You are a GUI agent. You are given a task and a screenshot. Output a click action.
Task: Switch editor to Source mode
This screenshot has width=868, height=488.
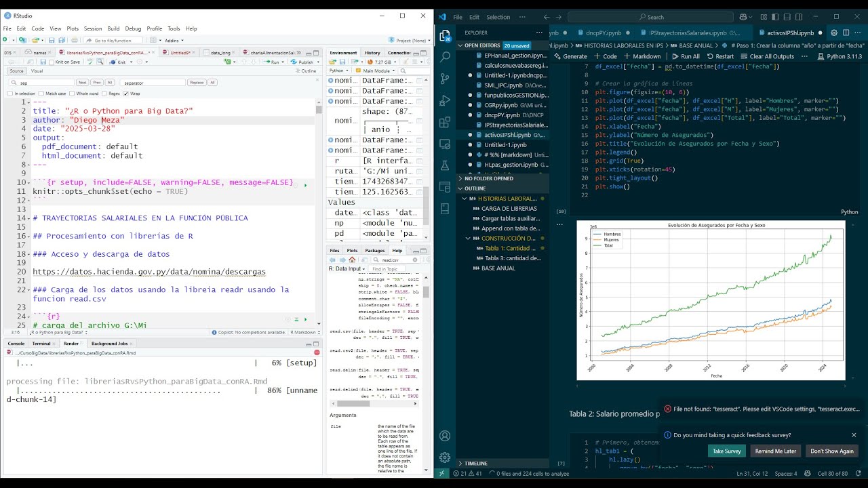click(17, 70)
